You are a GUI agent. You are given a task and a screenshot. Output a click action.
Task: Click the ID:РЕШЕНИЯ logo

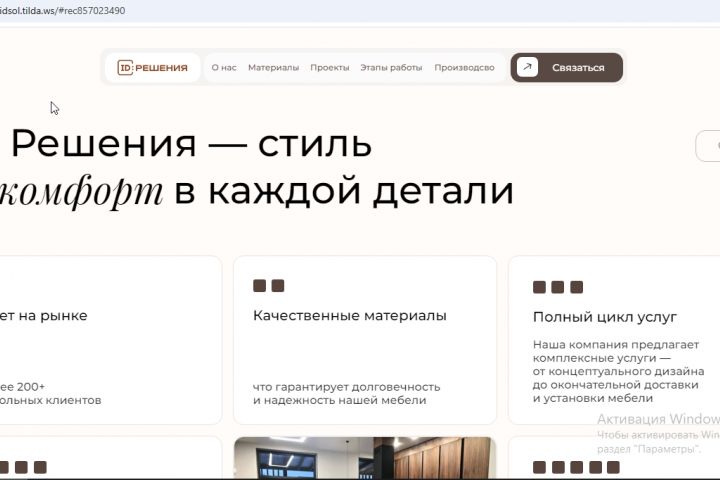point(152,68)
